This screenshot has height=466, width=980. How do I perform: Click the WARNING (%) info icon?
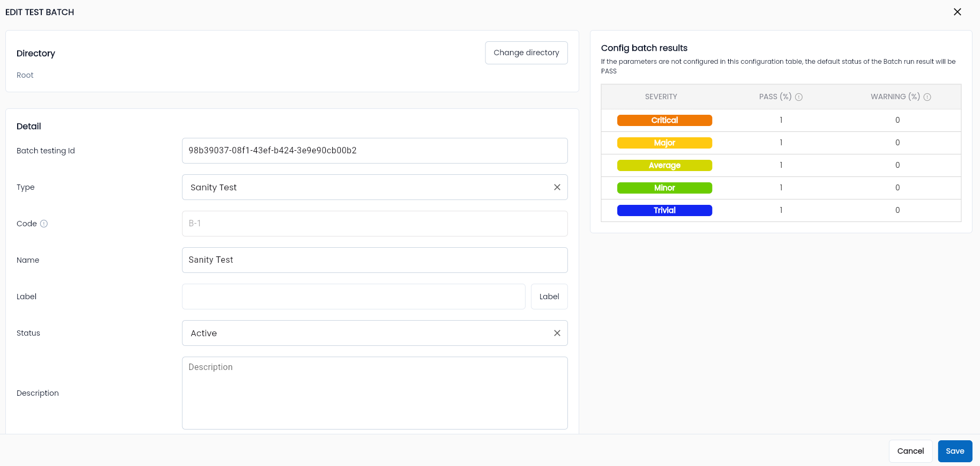coord(927,97)
